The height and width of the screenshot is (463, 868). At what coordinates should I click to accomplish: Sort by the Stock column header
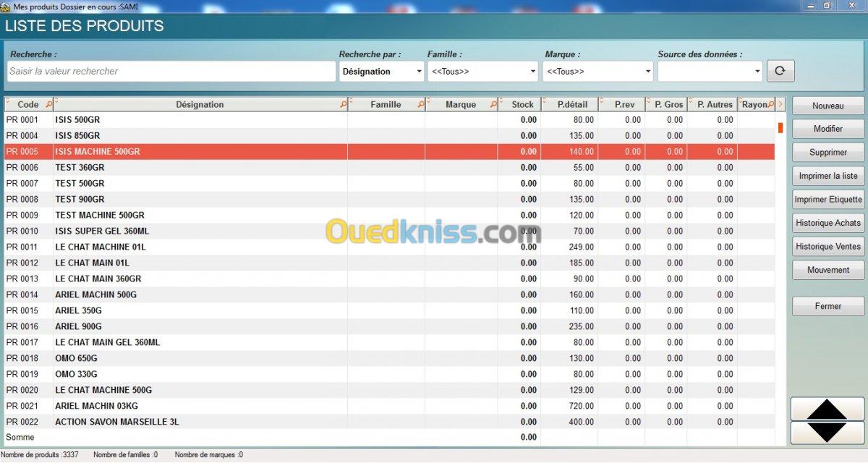(x=522, y=105)
